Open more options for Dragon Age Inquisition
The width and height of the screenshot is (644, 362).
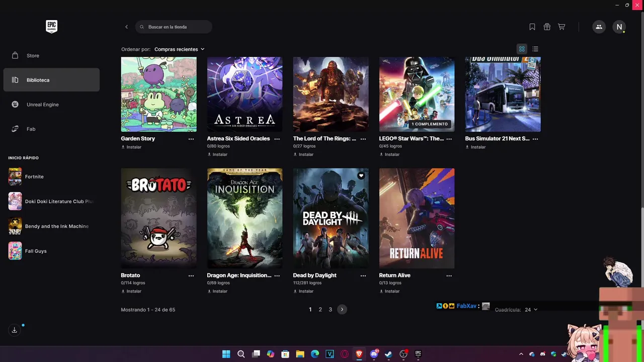point(277,276)
